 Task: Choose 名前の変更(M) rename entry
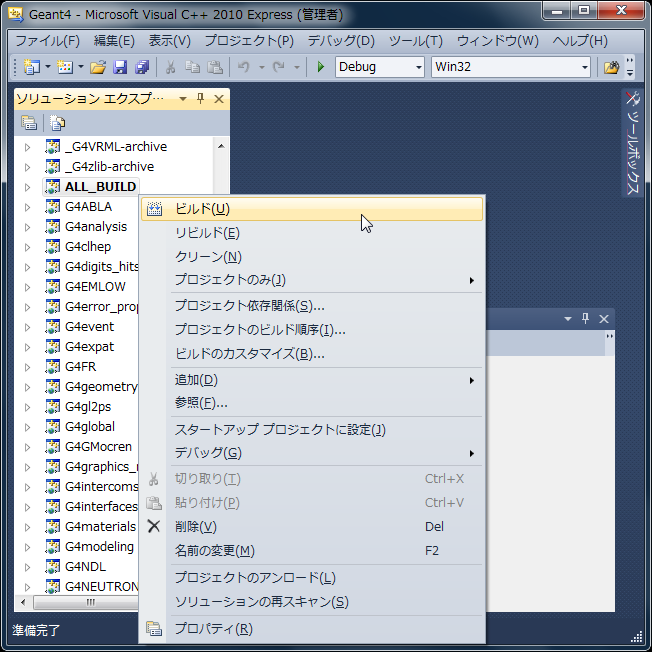(312, 551)
